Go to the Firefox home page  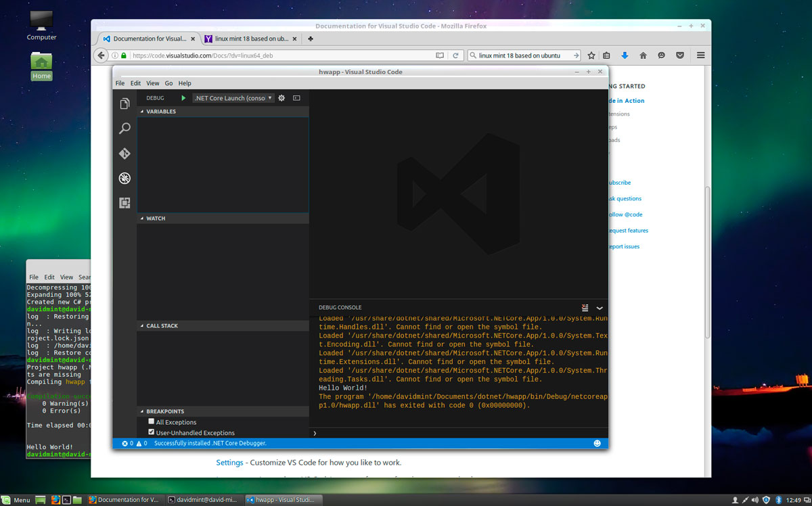(643, 55)
